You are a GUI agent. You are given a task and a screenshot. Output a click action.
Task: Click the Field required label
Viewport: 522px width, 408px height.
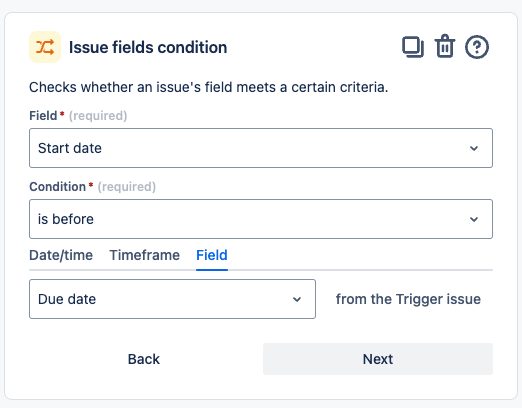(x=78, y=116)
